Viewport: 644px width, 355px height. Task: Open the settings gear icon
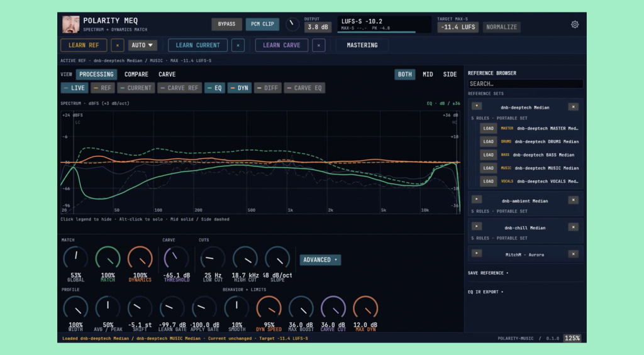[575, 25]
